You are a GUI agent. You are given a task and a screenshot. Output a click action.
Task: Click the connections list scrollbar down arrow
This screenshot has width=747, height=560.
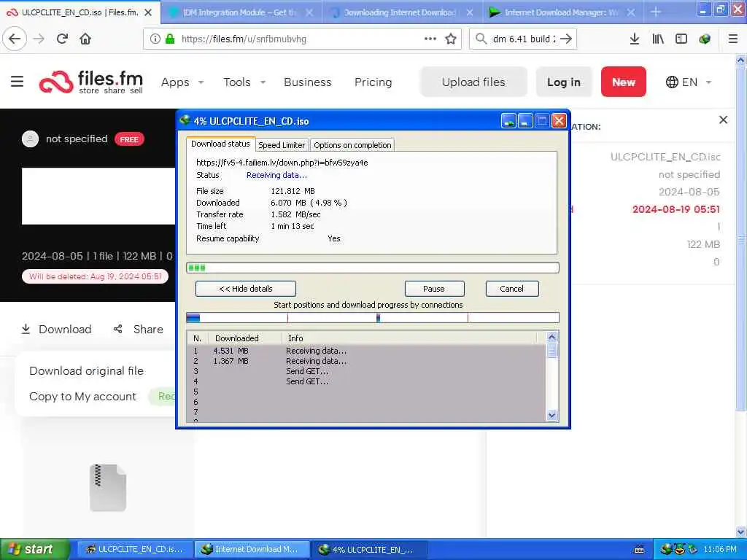coord(551,415)
